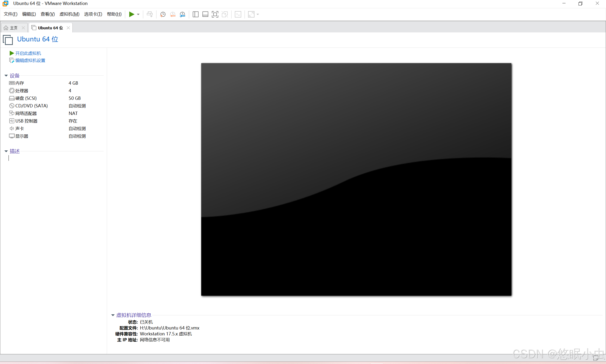The image size is (606, 364).
Task: Minimize the VMware Workstation window
Action: point(564,4)
